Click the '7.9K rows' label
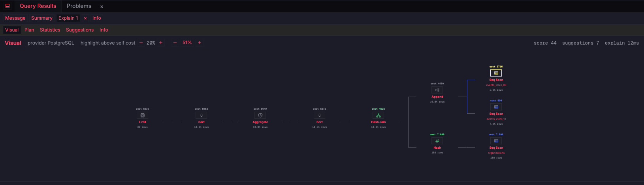644x185 pixels. coord(496,124)
